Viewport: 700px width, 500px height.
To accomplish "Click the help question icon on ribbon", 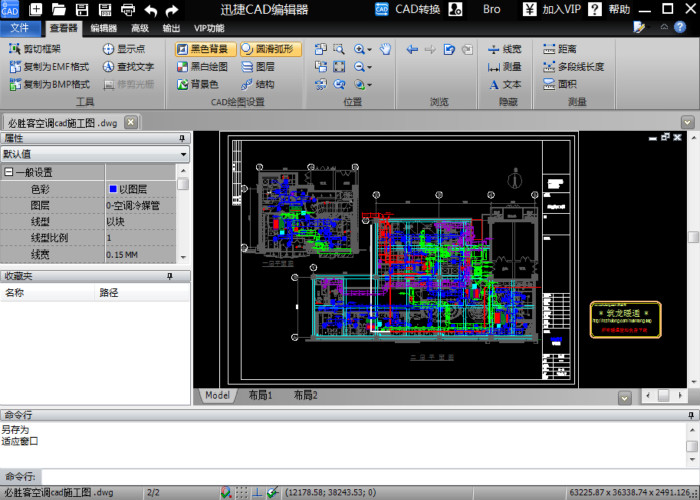I will click(x=680, y=27).
